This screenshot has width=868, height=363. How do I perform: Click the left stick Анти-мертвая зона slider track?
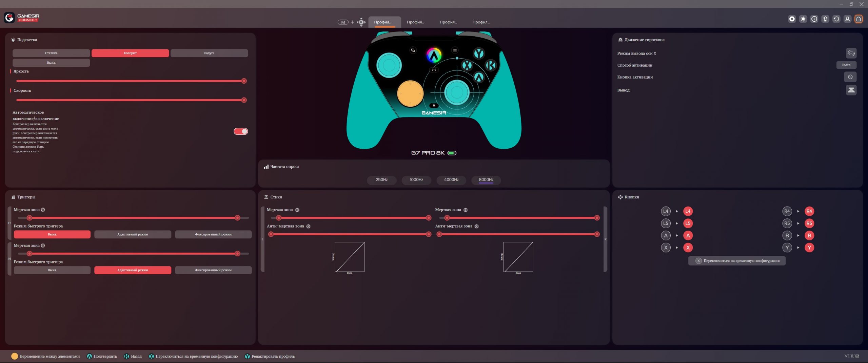point(350,234)
